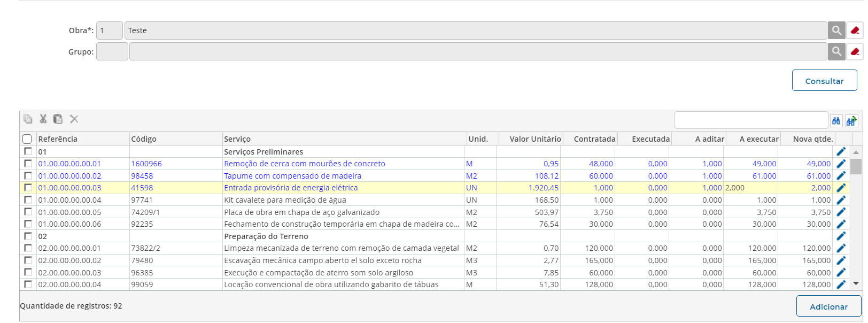Click the Cut scissors icon in grid toolbar

pyautogui.click(x=43, y=119)
